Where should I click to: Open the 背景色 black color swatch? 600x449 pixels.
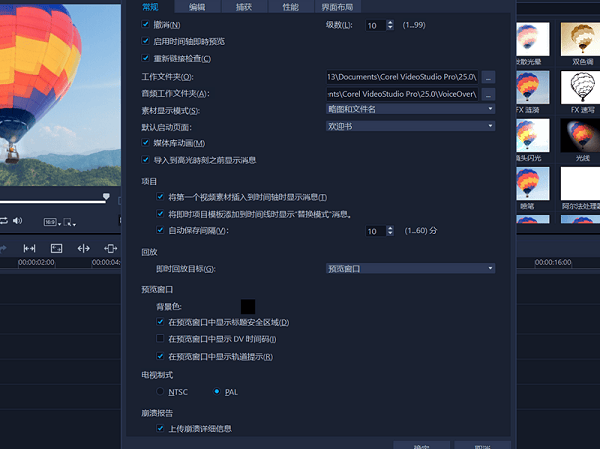[248, 307]
